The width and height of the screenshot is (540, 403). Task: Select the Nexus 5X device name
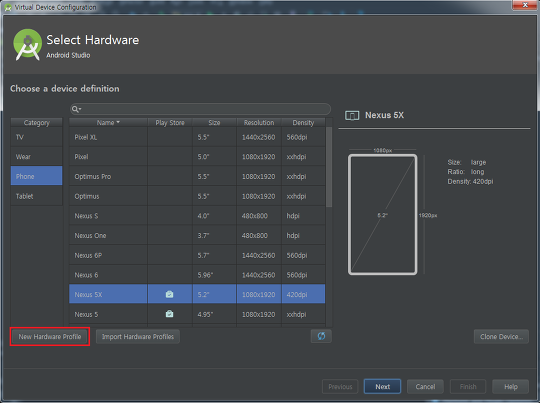coord(88,294)
